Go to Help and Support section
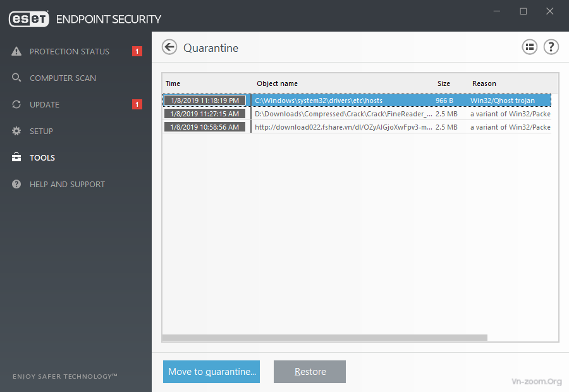The height and width of the screenshot is (392, 569). click(x=67, y=185)
